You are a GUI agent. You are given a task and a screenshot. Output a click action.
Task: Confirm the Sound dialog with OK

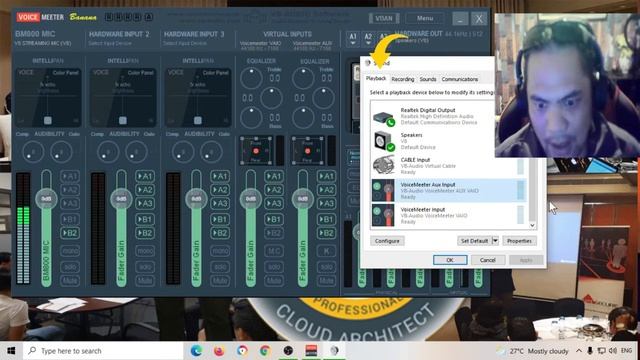(450, 260)
